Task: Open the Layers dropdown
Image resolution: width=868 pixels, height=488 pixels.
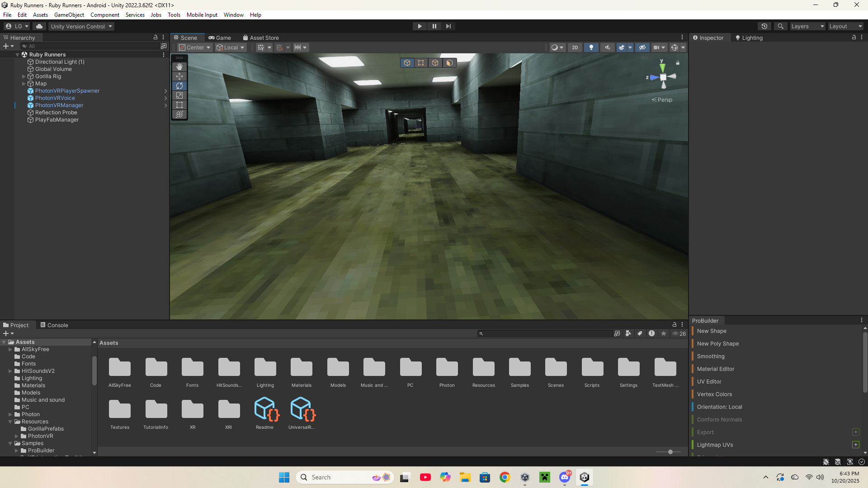Action: 807,26
